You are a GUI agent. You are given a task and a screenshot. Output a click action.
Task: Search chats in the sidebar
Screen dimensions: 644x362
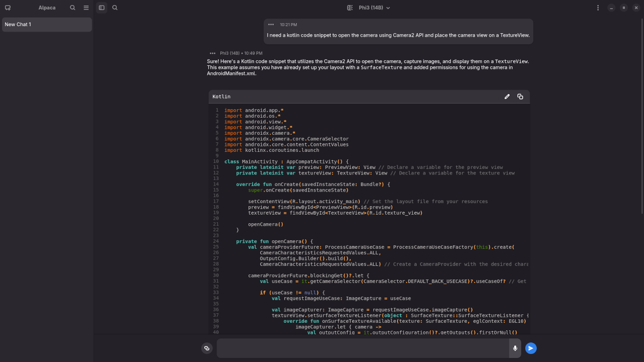tap(73, 8)
